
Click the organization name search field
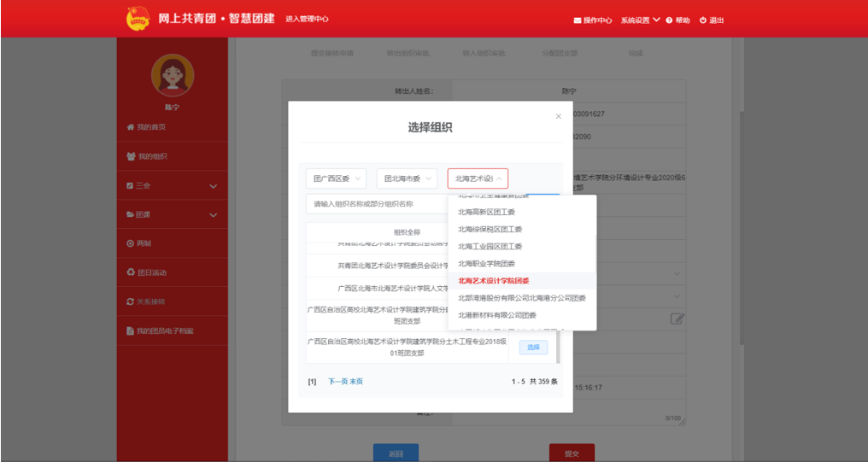tap(376, 204)
